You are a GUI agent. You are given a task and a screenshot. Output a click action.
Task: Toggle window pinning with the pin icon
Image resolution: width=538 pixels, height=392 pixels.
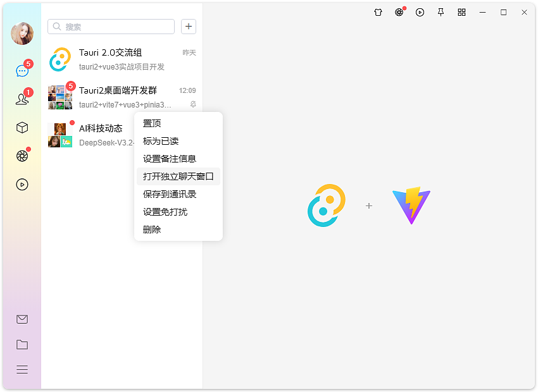coord(441,12)
